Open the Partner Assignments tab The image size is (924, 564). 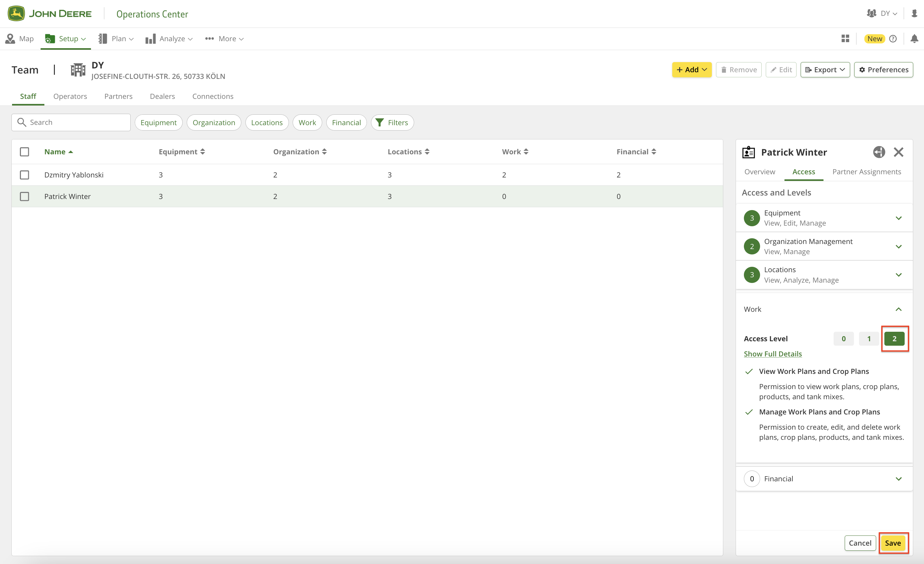pyautogui.click(x=866, y=172)
